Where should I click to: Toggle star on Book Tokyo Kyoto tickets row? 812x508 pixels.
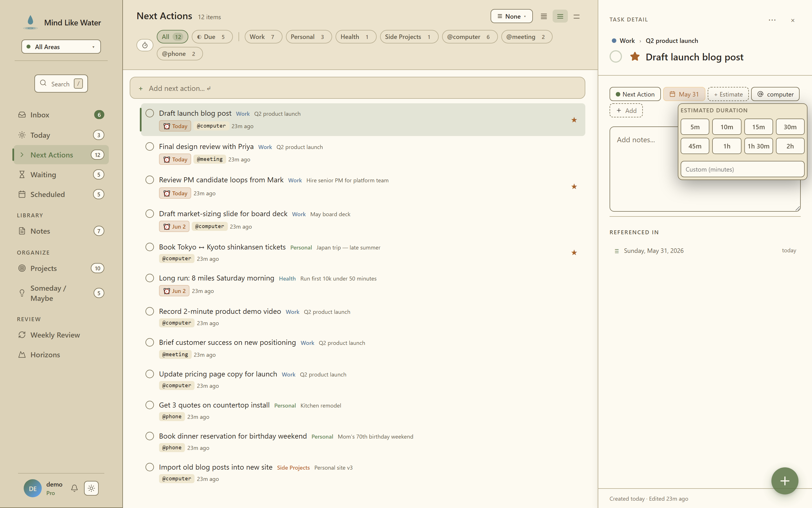click(574, 252)
